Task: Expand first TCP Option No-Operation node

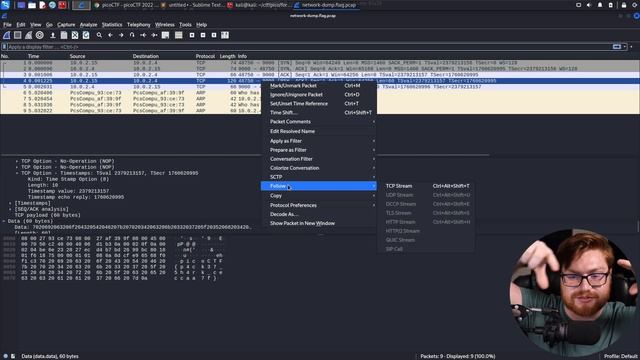Action: (17, 161)
